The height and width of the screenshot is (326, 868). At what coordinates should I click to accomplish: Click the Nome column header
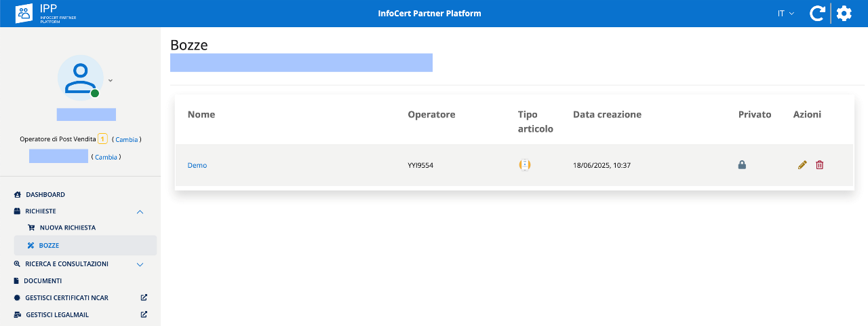click(x=201, y=114)
